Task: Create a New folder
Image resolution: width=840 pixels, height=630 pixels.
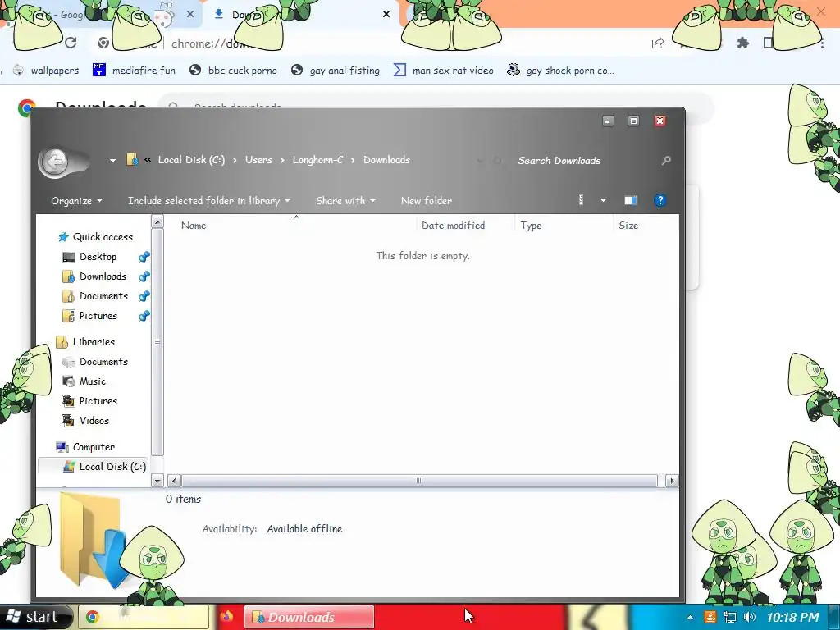Action: [x=427, y=201]
